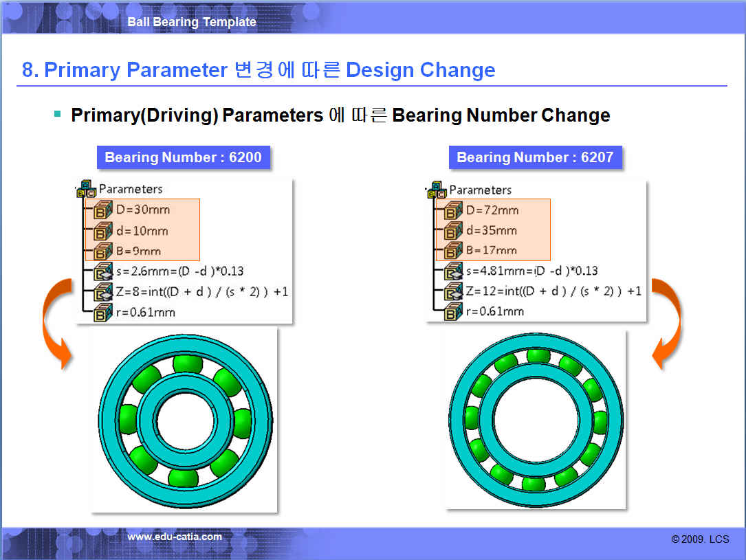This screenshot has width=746, height=560.
Task: Click the Ball Bearing Template header title
Action: coord(191,22)
